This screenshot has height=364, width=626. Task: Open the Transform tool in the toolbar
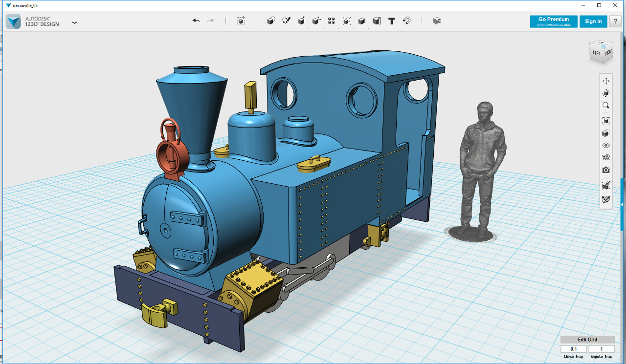click(x=241, y=21)
